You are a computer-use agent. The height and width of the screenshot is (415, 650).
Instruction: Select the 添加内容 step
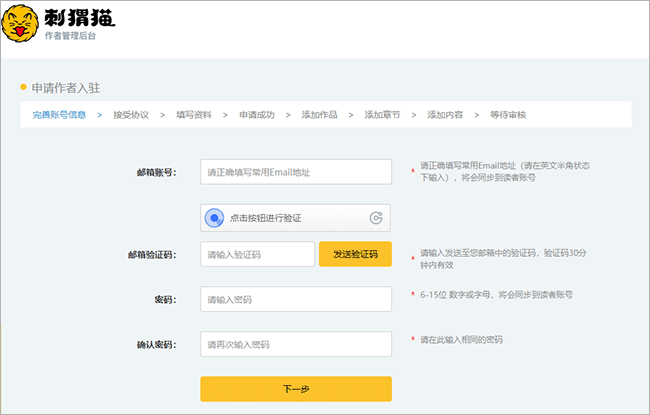click(x=445, y=115)
